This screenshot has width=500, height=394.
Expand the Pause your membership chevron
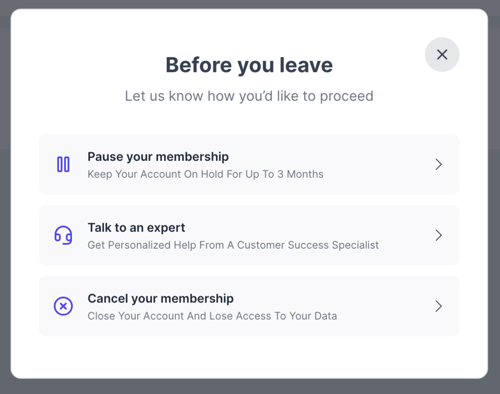(439, 164)
